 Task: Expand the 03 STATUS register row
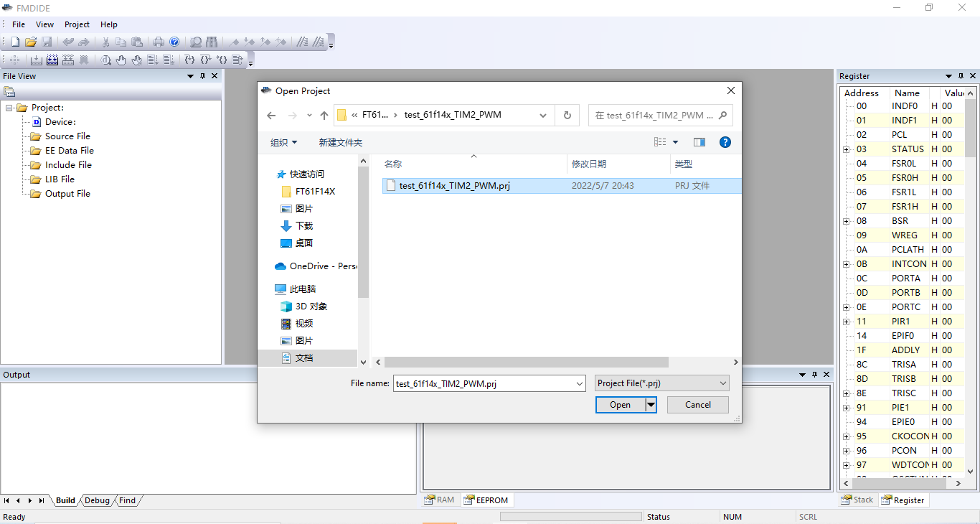click(x=847, y=149)
